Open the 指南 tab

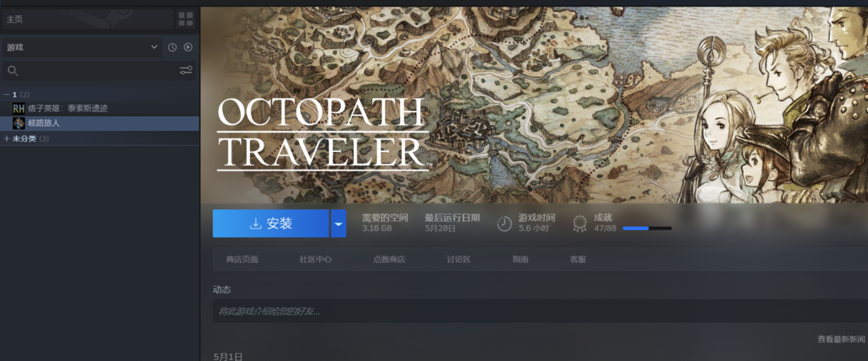click(x=520, y=260)
